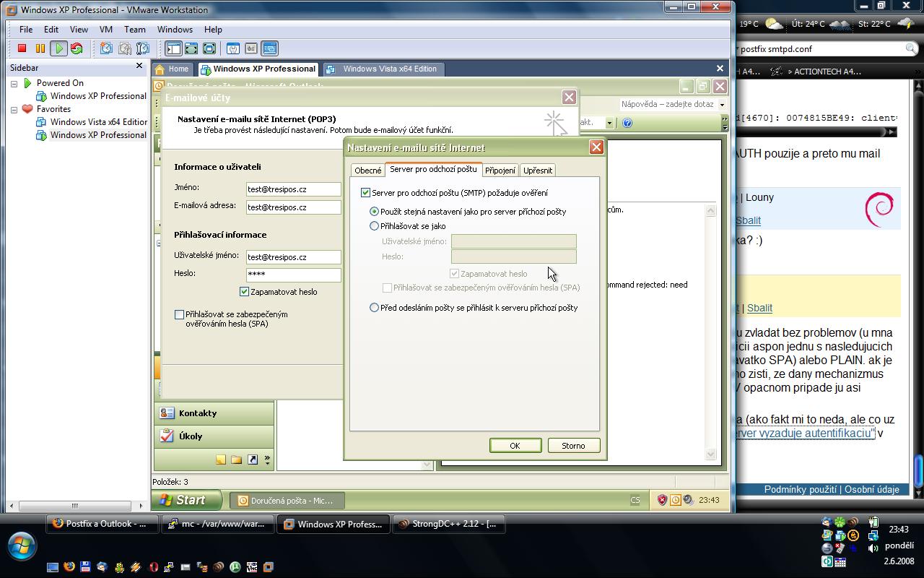Switch to the Připojení tab

(500, 171)
